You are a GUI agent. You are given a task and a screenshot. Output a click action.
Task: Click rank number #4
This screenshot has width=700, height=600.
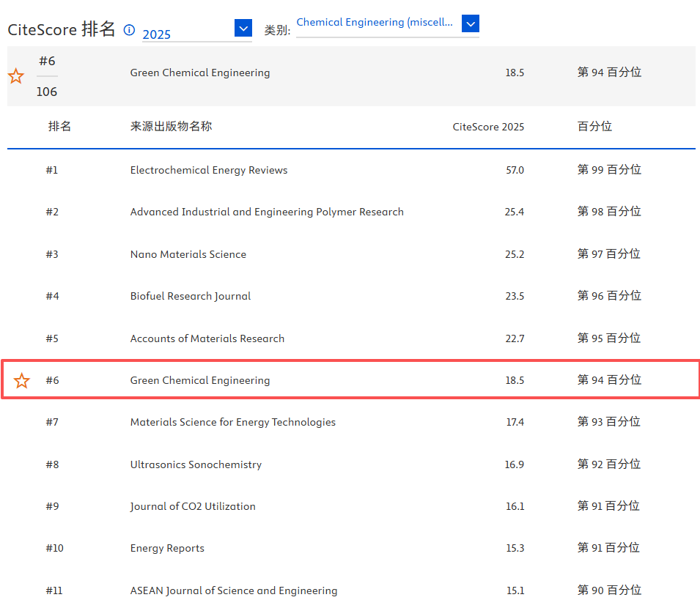(52, 296)
